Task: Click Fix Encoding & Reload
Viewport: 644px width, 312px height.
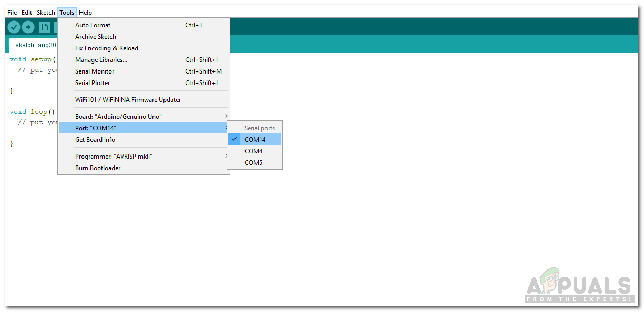Action: click(144, 48)
